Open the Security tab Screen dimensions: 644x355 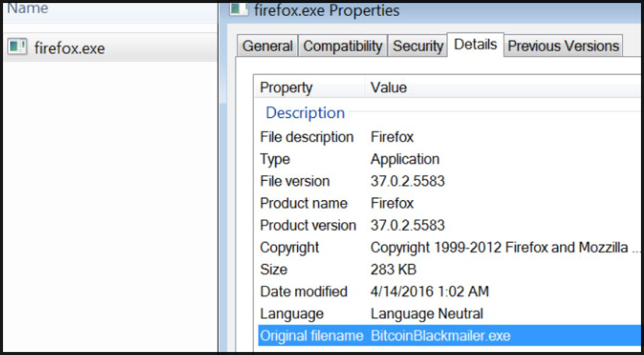point(417,46)
